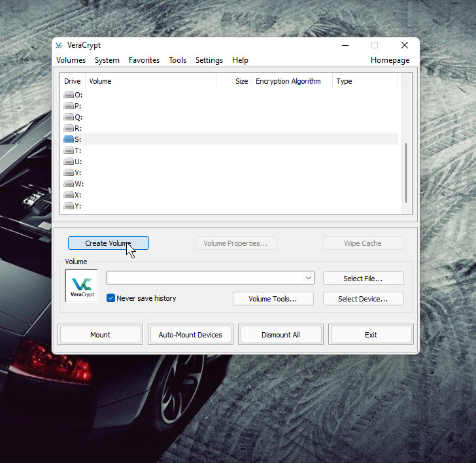Click the VeraCrypt logo in Volume group

(x=82, y=286)
